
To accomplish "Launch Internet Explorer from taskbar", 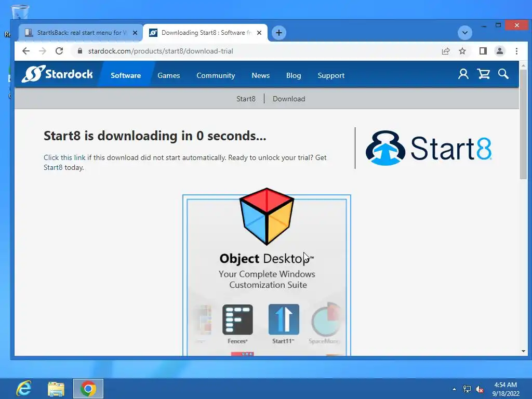I will coord(24,389).
